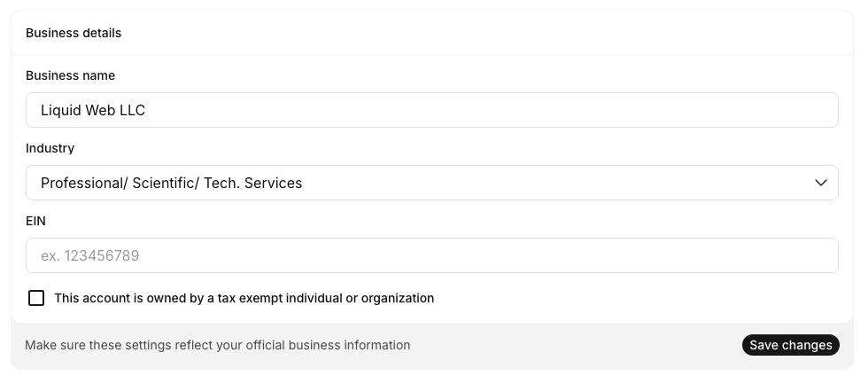Focus the EIN input field
The height and width of the screenshot is (384, 868).
[x=431, y=255]
